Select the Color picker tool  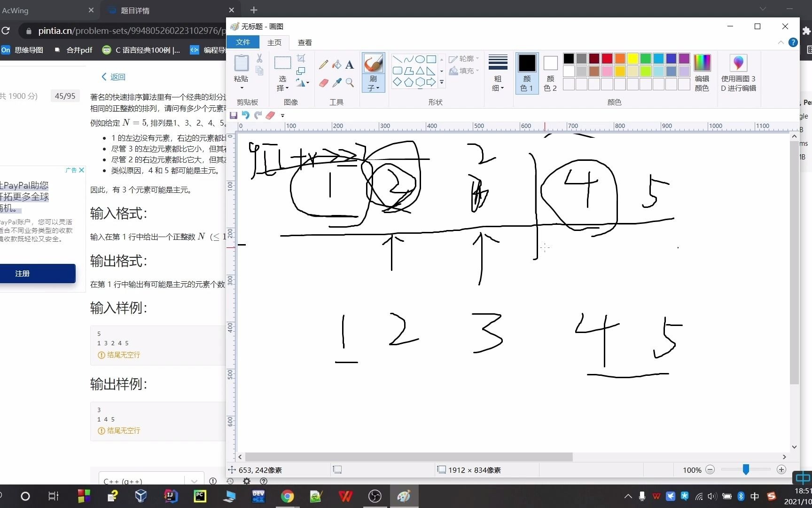[x=336, y=83]
